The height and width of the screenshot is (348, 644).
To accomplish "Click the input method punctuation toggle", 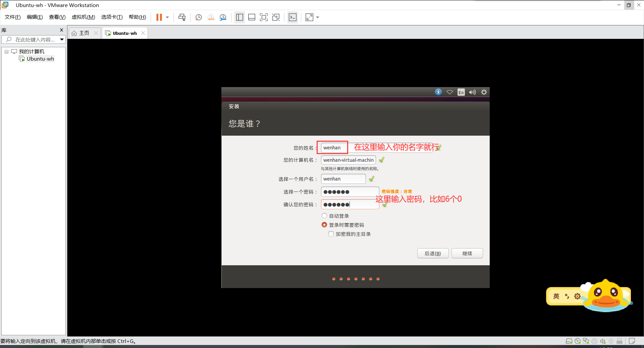I will point(567,296).
